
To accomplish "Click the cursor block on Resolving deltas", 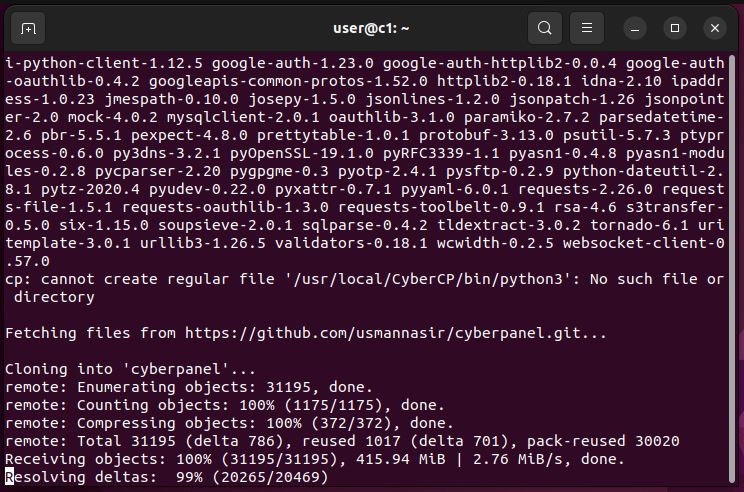I will pos(9,477).
